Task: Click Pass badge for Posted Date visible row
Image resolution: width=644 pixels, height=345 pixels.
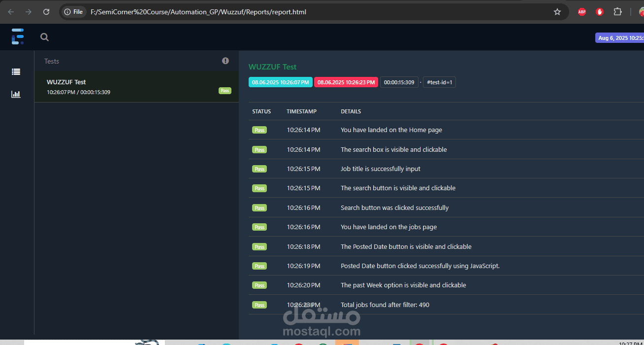Action: pos(259,247)
